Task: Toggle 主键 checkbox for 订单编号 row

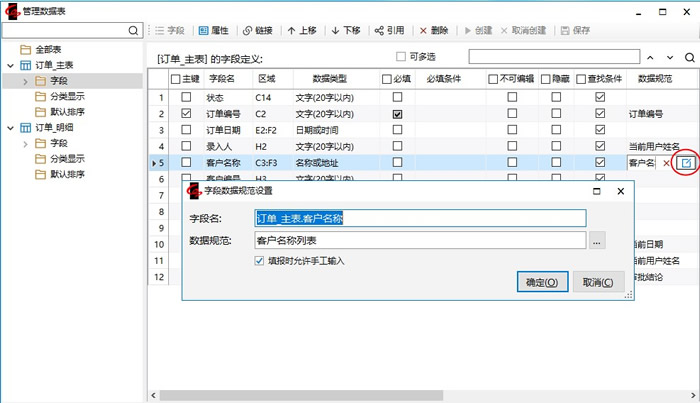Action: (186, 115)
